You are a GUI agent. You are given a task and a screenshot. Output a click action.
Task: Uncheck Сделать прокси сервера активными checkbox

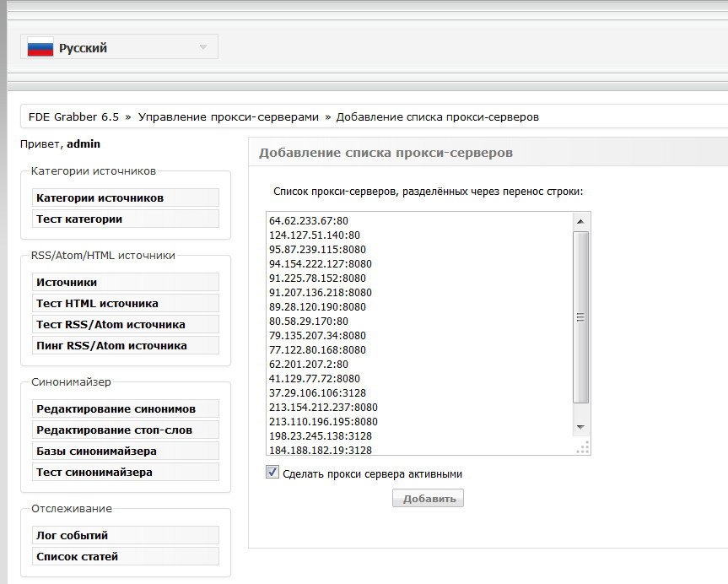tap(272, 472)
